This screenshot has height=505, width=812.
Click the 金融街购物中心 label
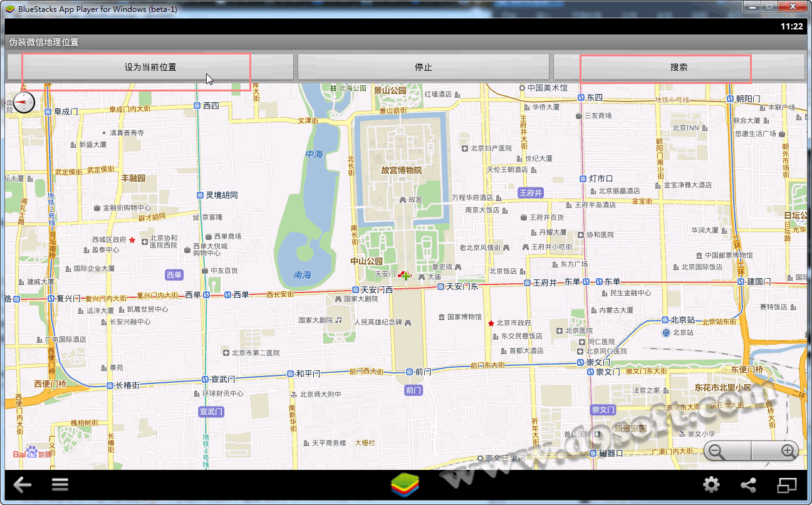pos(127,208)
